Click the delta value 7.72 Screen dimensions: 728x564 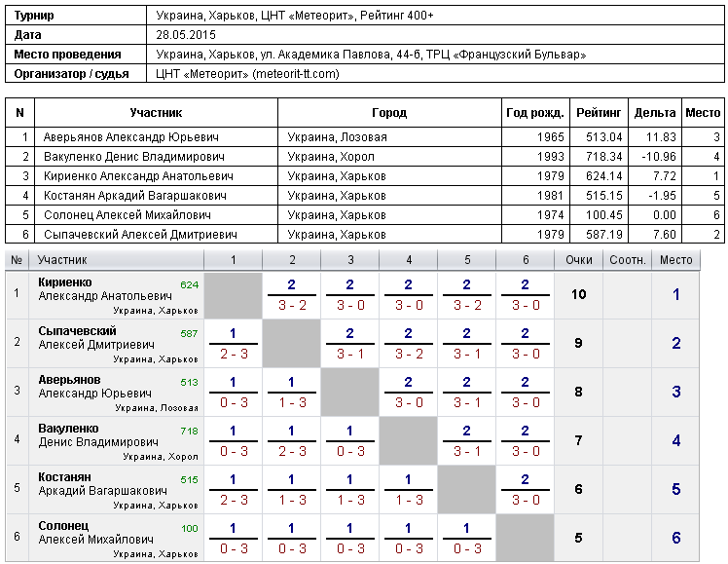[x=665, y=176]
